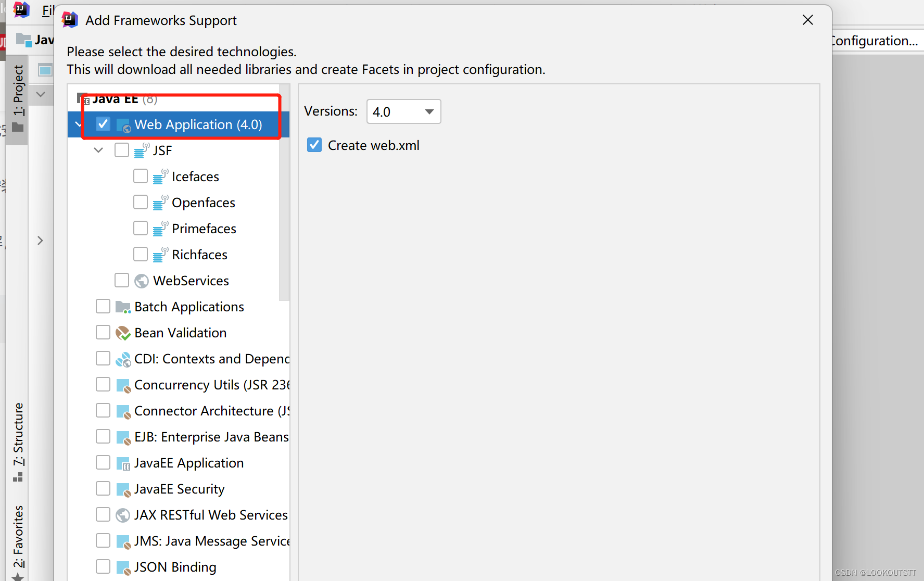924x581 pixels.
Task: Click the Primefaces library icon
Action: point(160,229)
